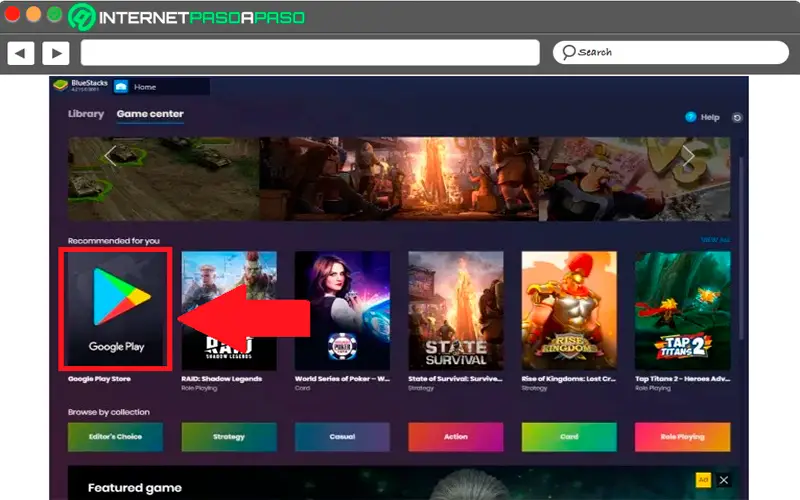Image resolution: width=800 pixels, height=500 pixels.
Task: Open Help in Game center
Action: (710, 117)
